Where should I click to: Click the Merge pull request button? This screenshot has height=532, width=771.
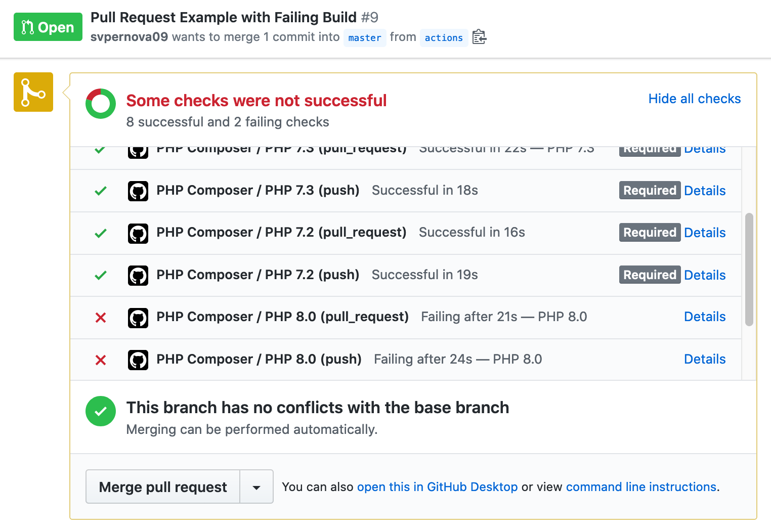[163, 487]
